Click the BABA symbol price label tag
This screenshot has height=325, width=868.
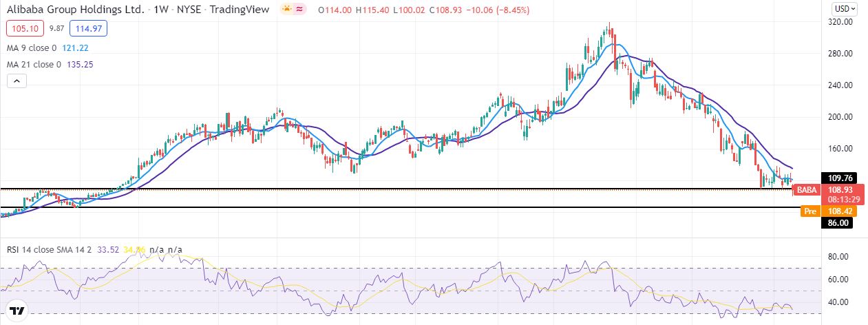pos(808,189)
